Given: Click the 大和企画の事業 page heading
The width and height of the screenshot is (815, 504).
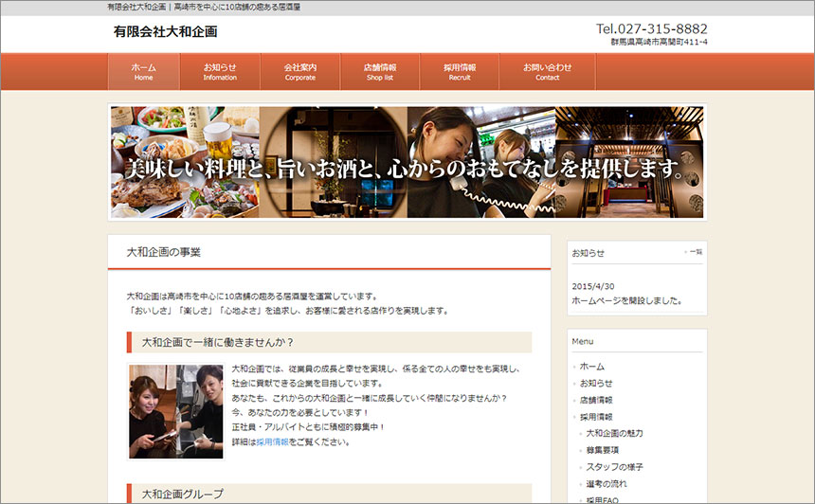Looking at the screenshot, I should [x=164, y=252].
